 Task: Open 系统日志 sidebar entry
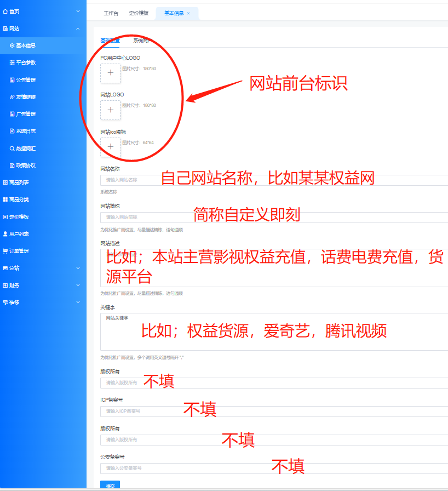coord(26,131)
